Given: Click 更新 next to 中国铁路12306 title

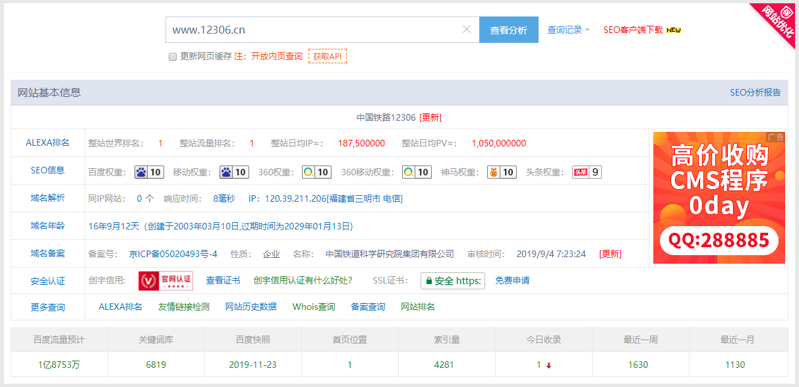Looking at the screenshot, I should pos(430,117).
